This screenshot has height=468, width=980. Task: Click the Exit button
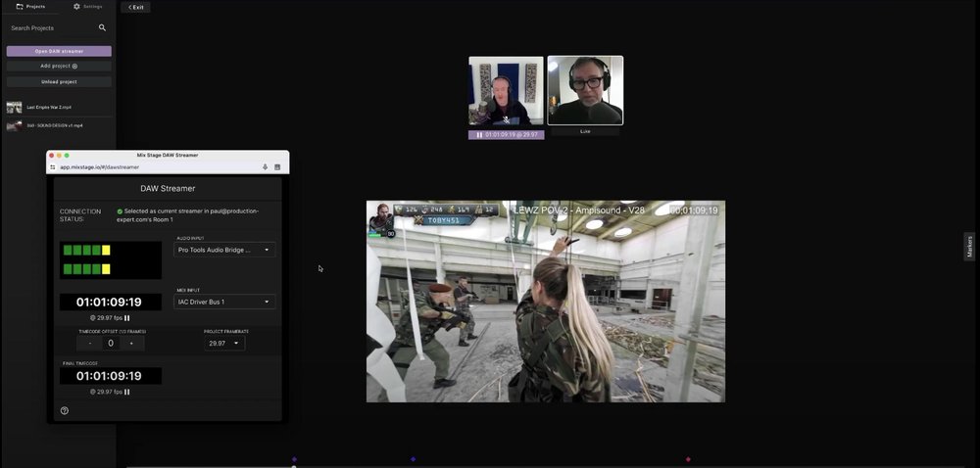(135, 7)
